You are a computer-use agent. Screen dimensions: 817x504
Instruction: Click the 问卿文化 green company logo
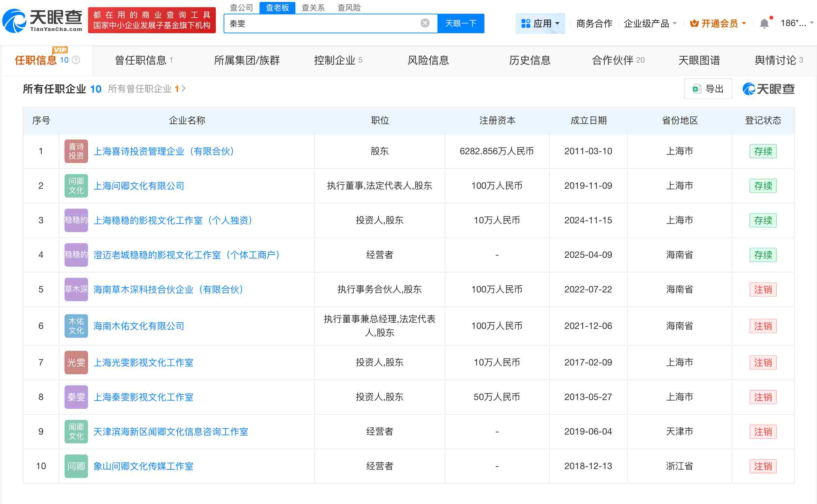(76, 186)
